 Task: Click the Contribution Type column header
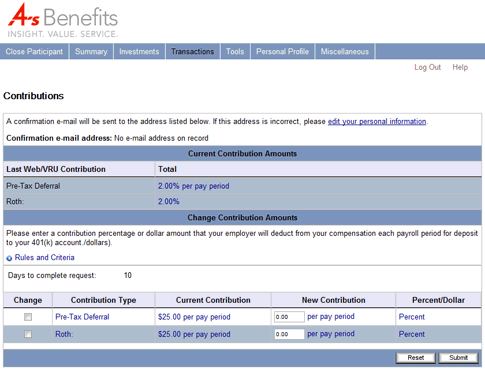tap(103, 300)
